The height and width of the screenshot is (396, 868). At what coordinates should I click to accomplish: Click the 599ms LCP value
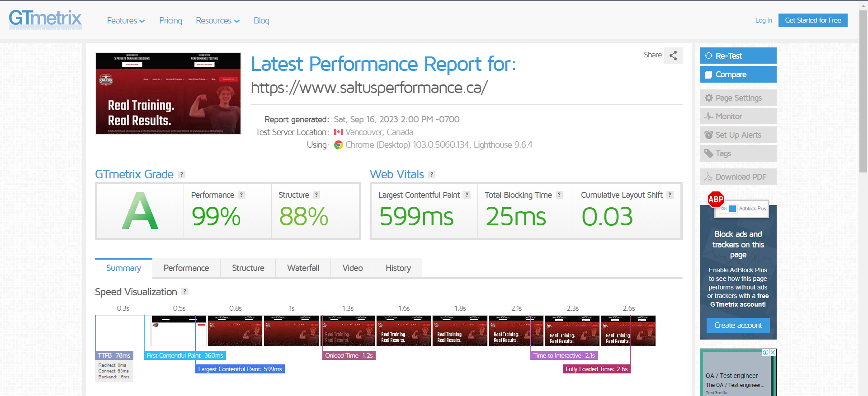pos(416,216)
